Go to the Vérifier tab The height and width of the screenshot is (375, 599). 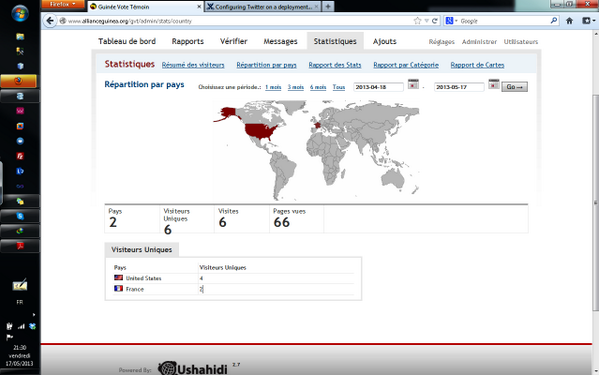(233, 41)
